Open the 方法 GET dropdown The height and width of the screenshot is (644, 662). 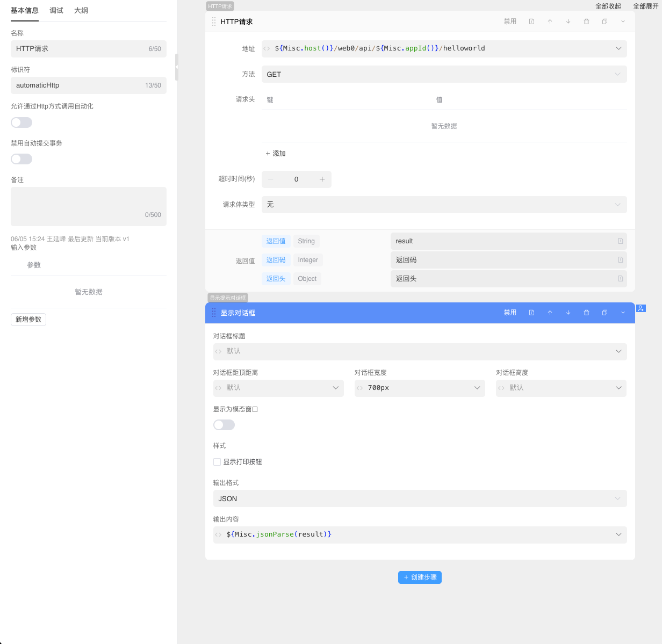click(x=444, y=75)
